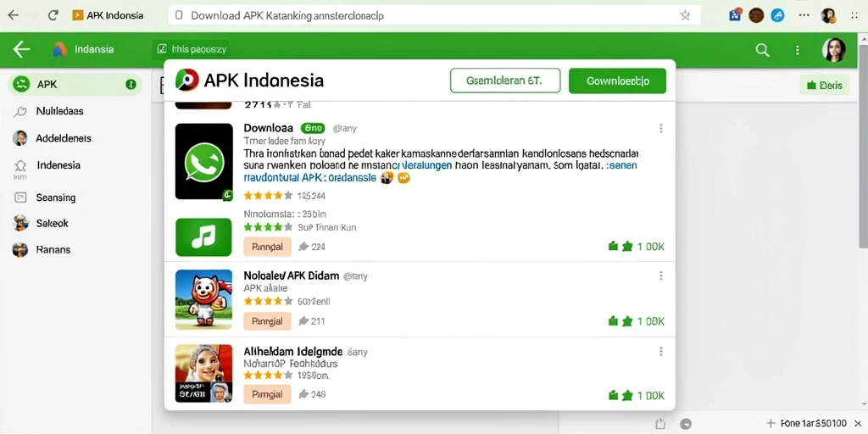
Task: Open the browser profile avatar
Action: click(828, 15)
